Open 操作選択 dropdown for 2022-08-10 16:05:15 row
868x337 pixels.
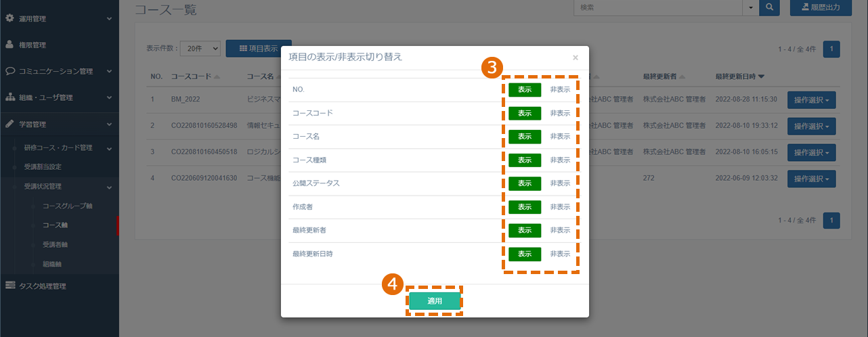click(x=811, y=152)
